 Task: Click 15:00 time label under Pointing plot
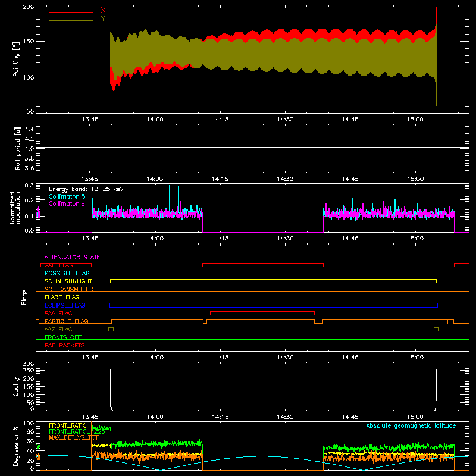(415, 120)
